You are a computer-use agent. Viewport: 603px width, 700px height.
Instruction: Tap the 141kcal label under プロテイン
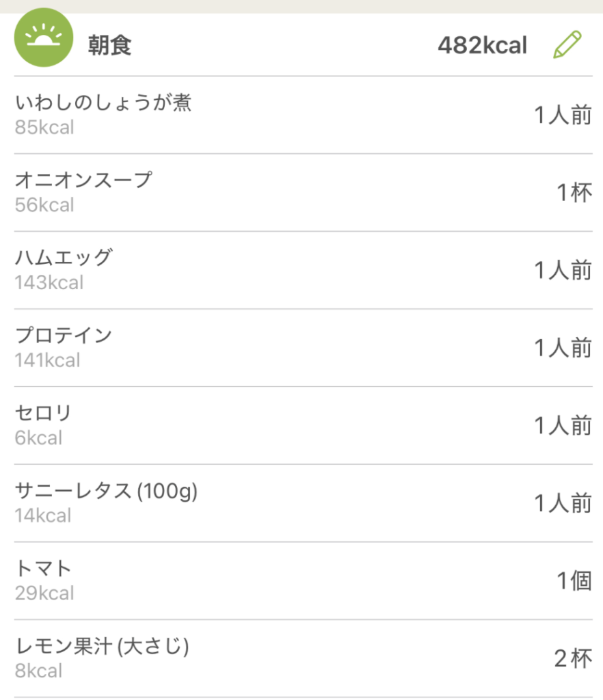coord(48,360)
